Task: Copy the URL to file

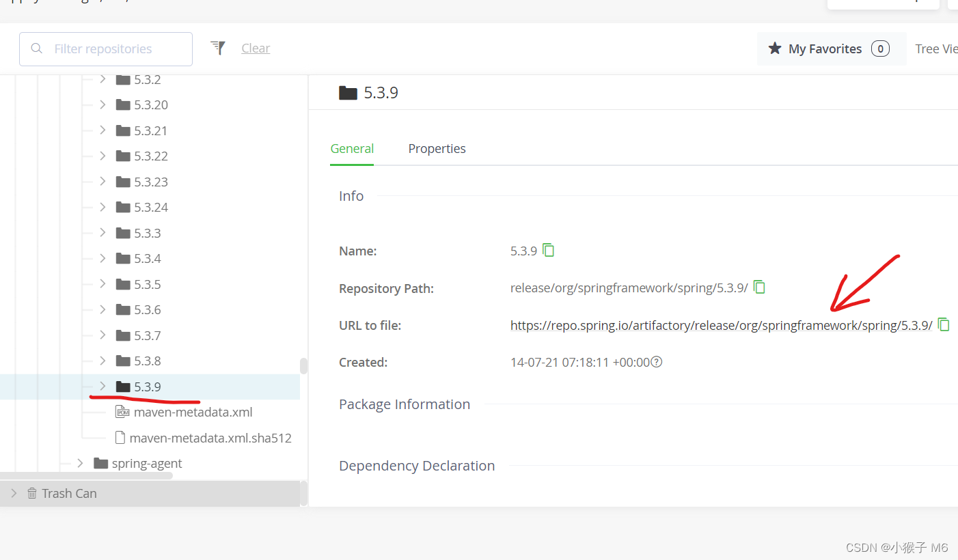Action: pyautogui.click(x=944, y=324)
